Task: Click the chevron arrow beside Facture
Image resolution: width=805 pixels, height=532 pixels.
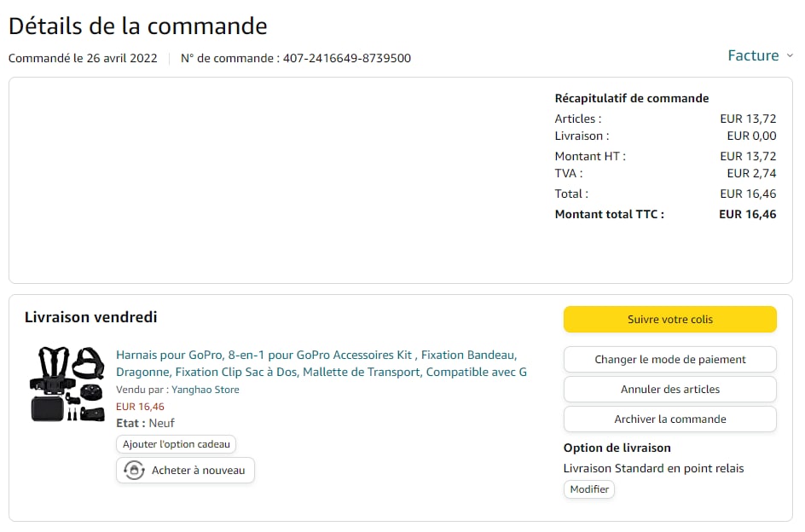Action: pos(790,55)
